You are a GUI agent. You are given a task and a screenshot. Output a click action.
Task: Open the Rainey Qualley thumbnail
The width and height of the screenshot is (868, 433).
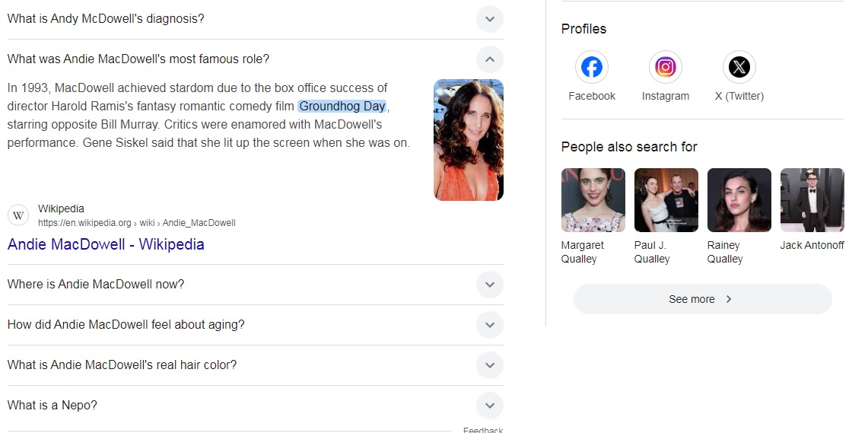[x=739, y=200]
